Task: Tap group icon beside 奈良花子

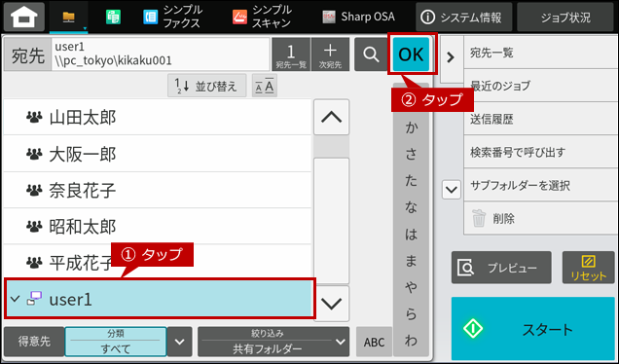Action: point(34,190)
